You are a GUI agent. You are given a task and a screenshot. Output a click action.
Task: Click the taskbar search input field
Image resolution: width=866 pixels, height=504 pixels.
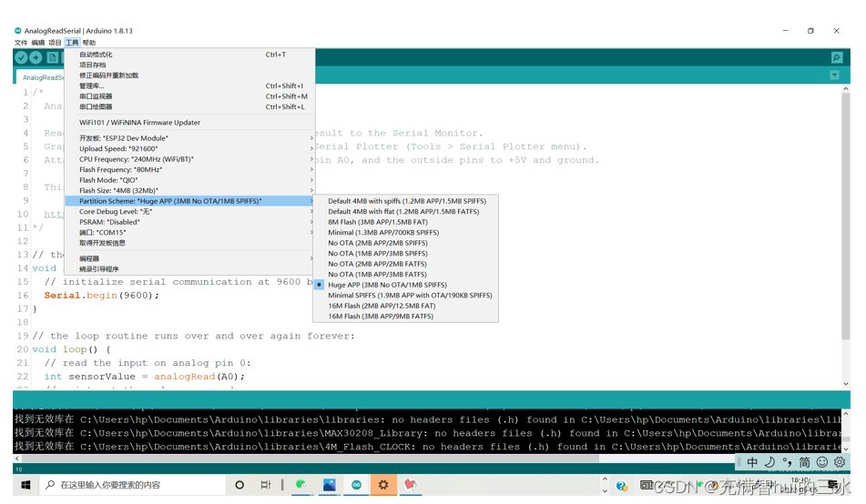[133, 485]
